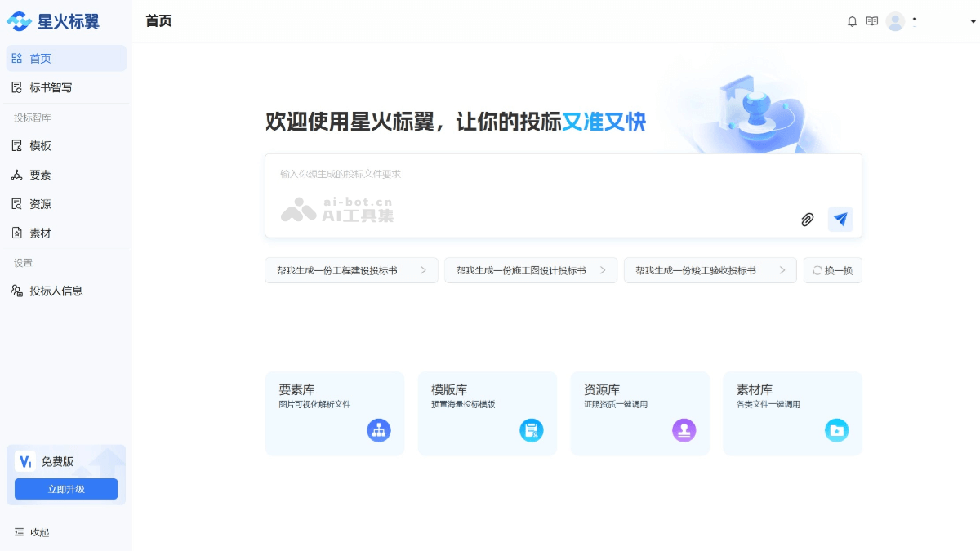Image resolution: width=980 pixels, height=551 pixels.
Task: Select the 标书智写 sidebar icon
Action: 18,87
